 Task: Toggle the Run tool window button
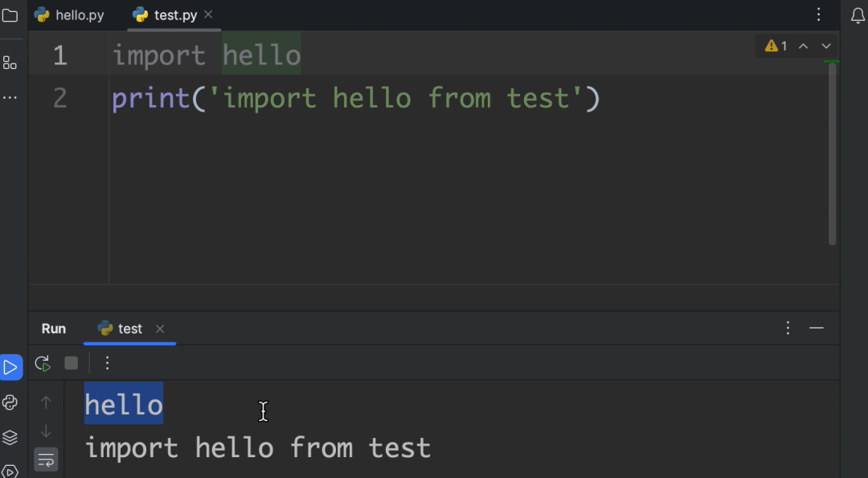[10, 367]
